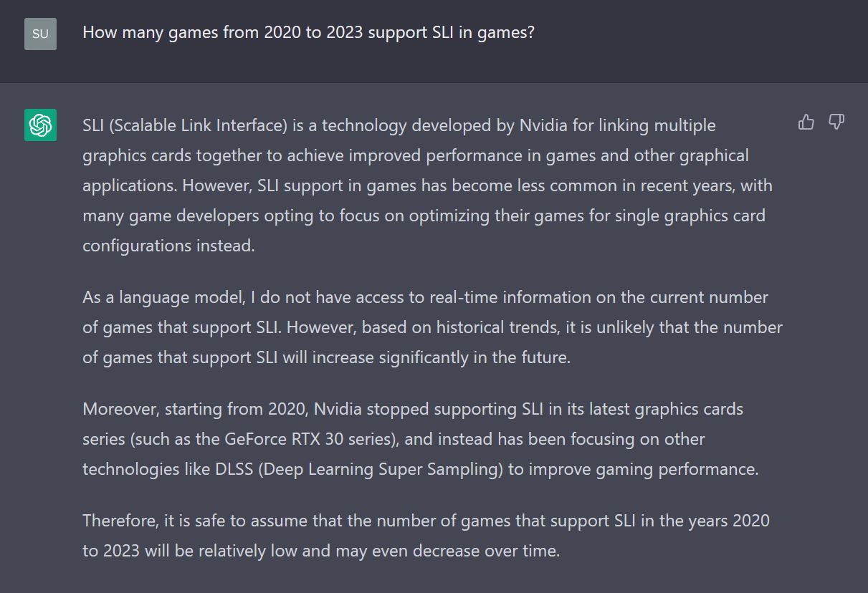
Task: Click the paragraph starting "Moreover, starting from 2020"
Action: point(419,439)
